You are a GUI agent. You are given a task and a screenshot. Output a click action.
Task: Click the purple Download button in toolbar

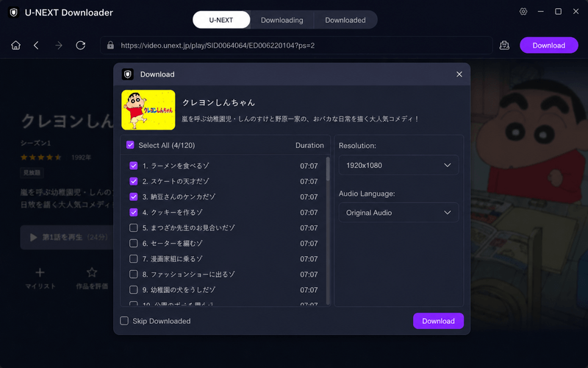coord(548,46)
